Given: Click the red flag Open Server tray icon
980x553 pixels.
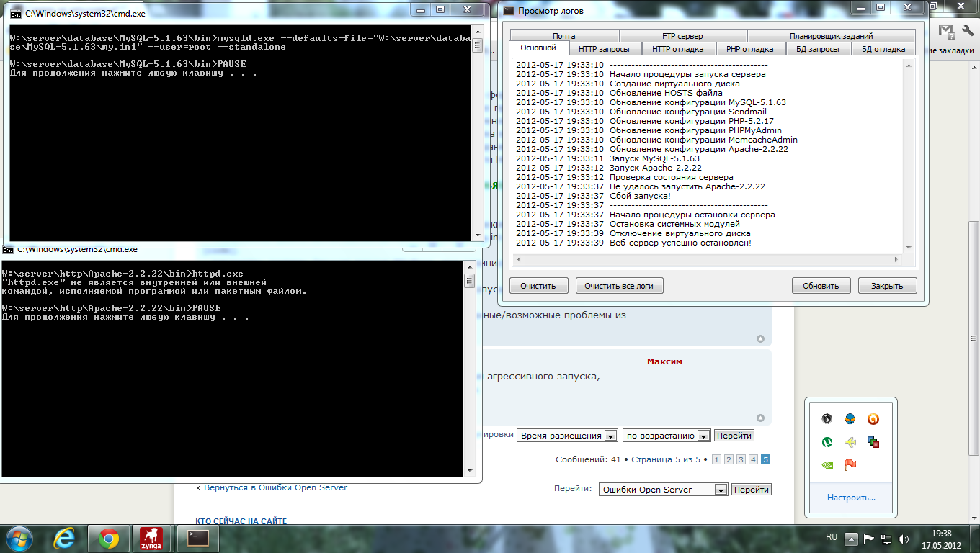Looking at the screenshot, I should click(x=850, y=465).
